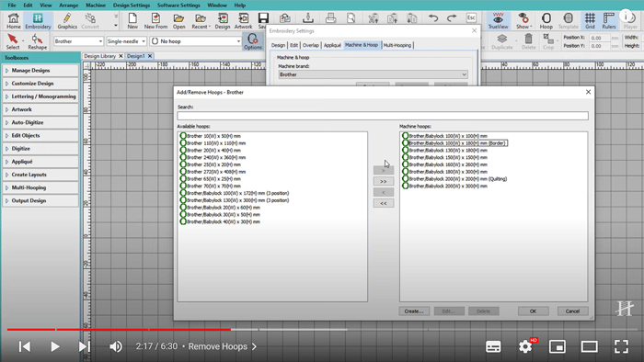
Task: Click the remove all << button
Action: coord(384,203)
